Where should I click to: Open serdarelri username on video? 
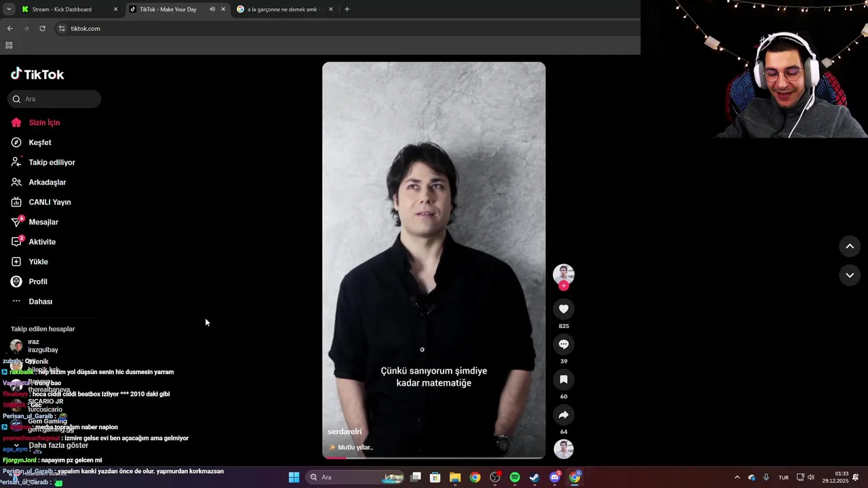coord(344,432)
